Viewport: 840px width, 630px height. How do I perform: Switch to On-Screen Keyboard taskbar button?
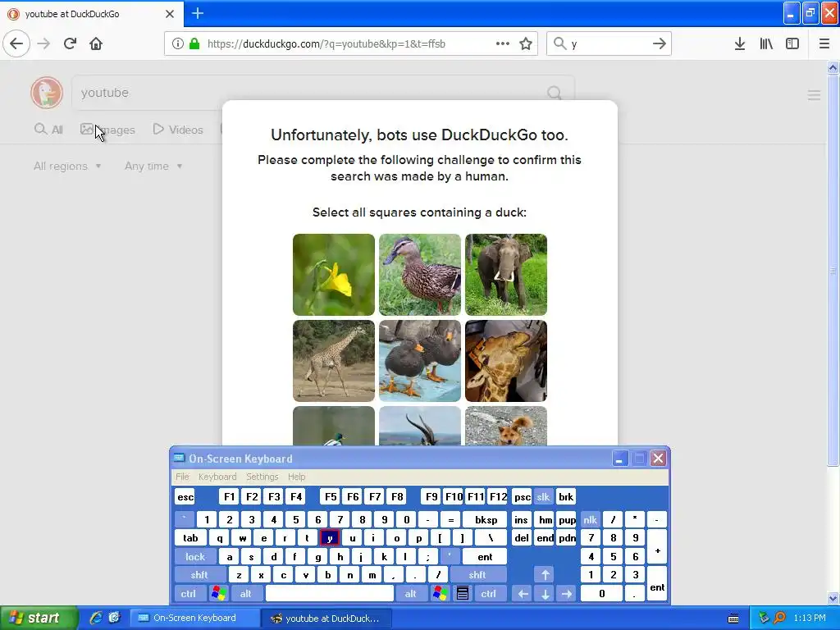tap(194, 618)
